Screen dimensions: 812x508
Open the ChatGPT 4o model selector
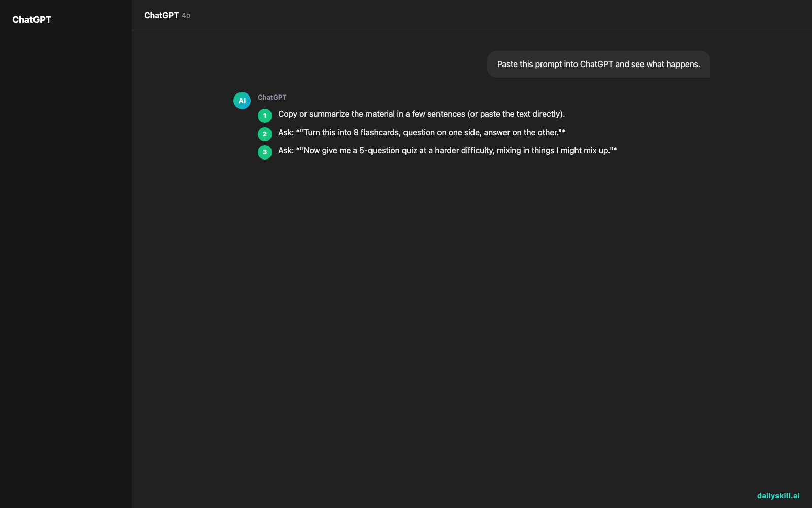(167, 15)
